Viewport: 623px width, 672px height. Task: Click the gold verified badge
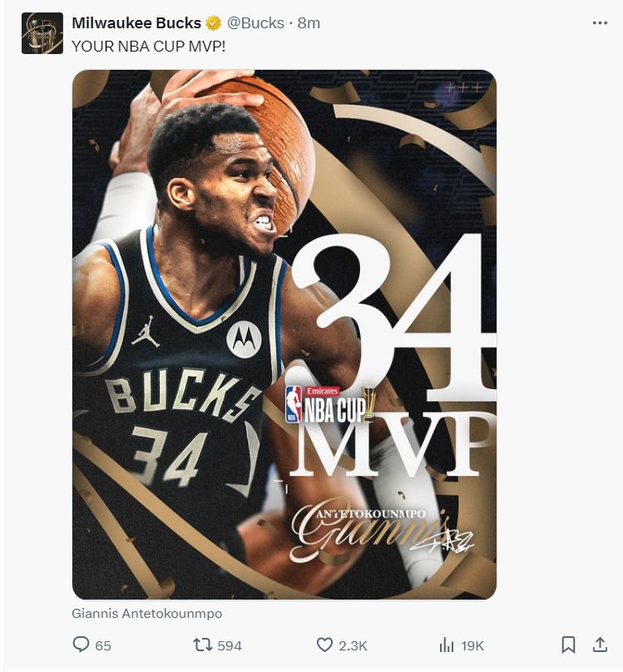pos(214,22)
